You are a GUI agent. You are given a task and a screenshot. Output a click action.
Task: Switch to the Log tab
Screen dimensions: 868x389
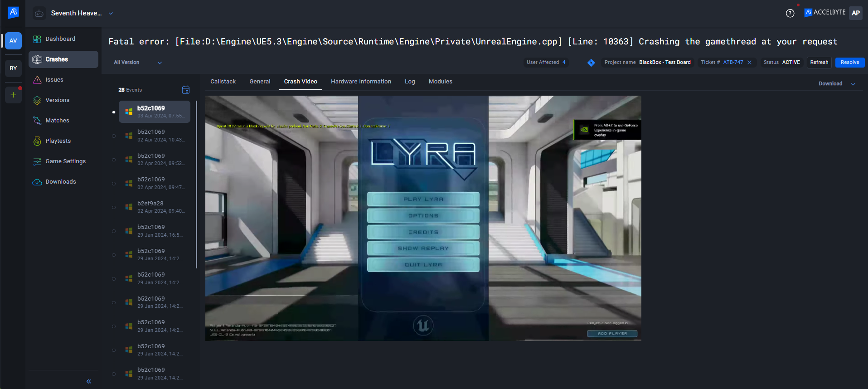tap(410, 82)
